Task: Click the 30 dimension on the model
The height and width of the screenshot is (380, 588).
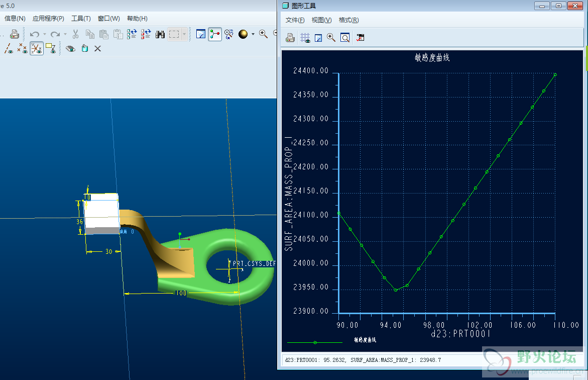Action: pos(109,252)
